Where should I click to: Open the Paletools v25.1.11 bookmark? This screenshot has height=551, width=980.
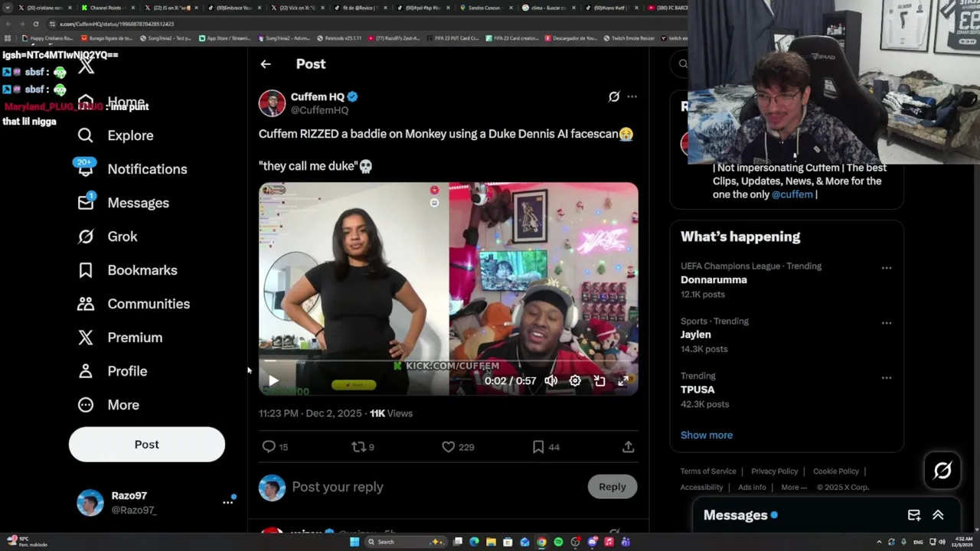coord(338,38)
